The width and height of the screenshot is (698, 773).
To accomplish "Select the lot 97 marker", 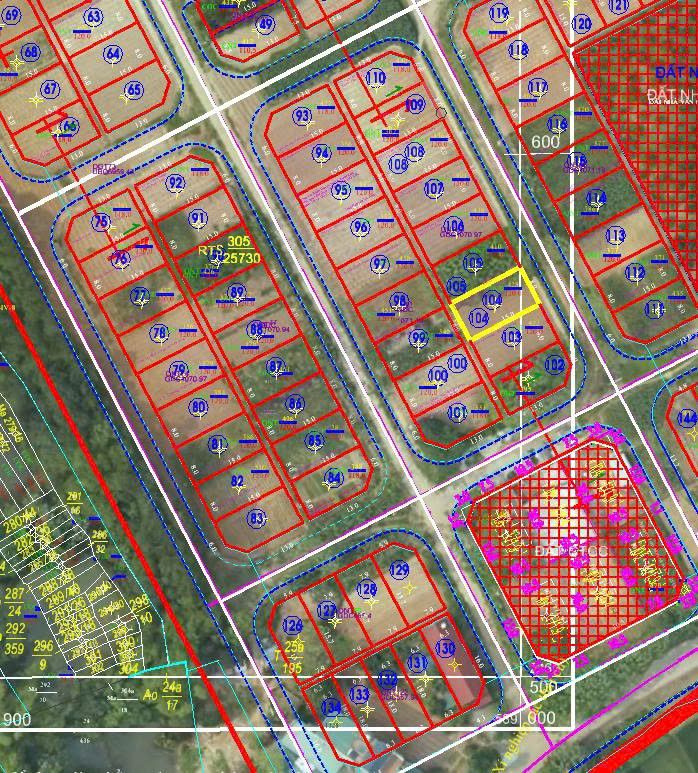I will click(380, 265).
